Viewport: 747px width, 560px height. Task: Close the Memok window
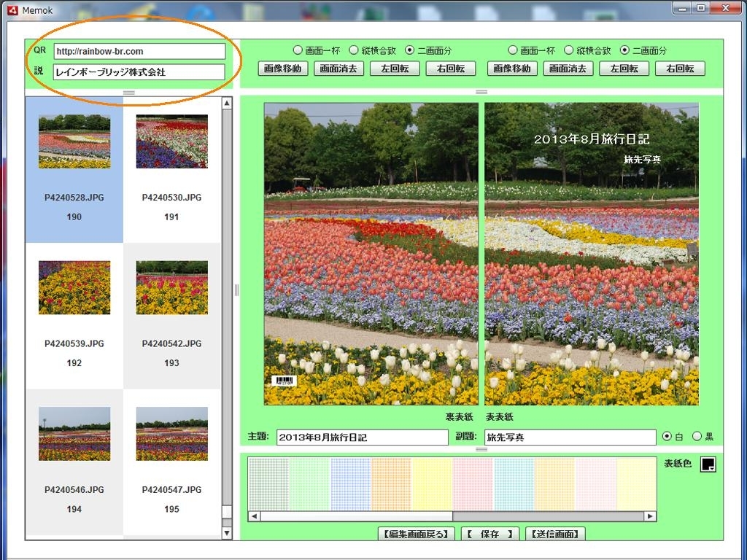726,8
